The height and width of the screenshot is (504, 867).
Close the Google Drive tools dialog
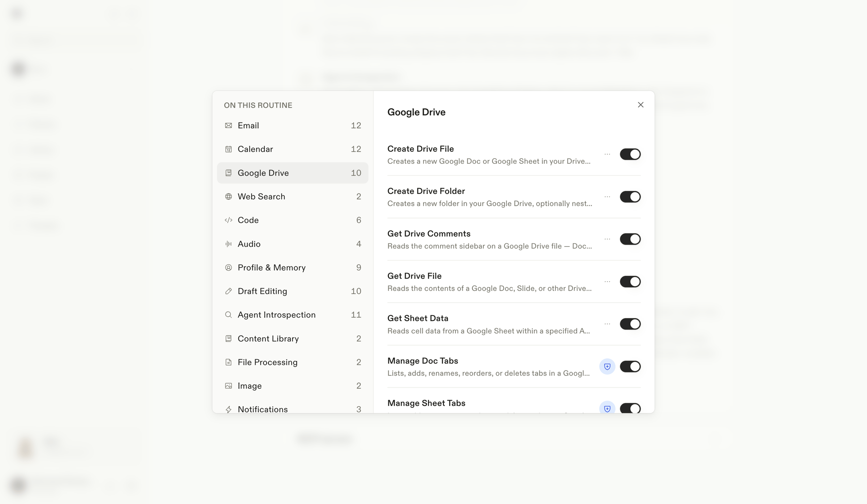(640, 105)
